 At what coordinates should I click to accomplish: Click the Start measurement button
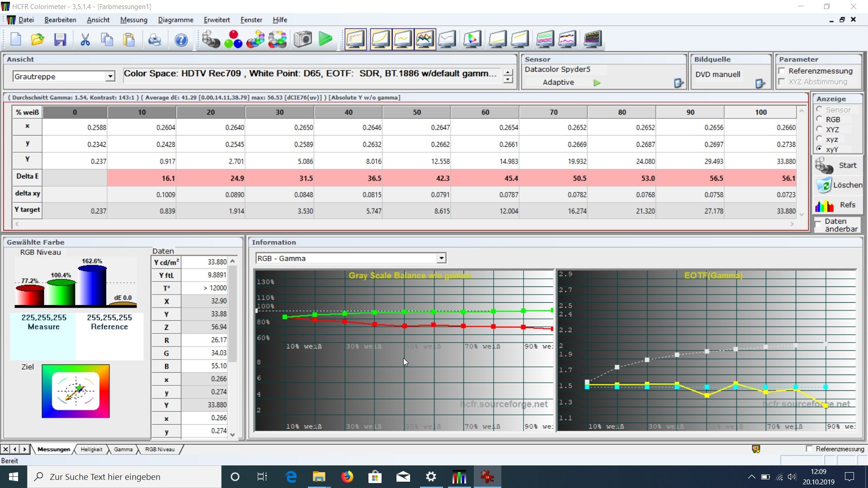pos(838,166)
